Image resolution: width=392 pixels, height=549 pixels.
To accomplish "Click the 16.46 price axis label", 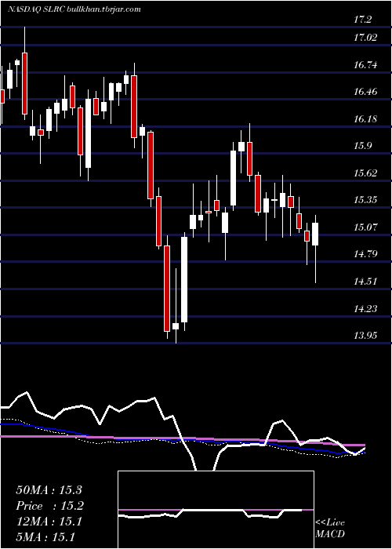I will (365, 92).
